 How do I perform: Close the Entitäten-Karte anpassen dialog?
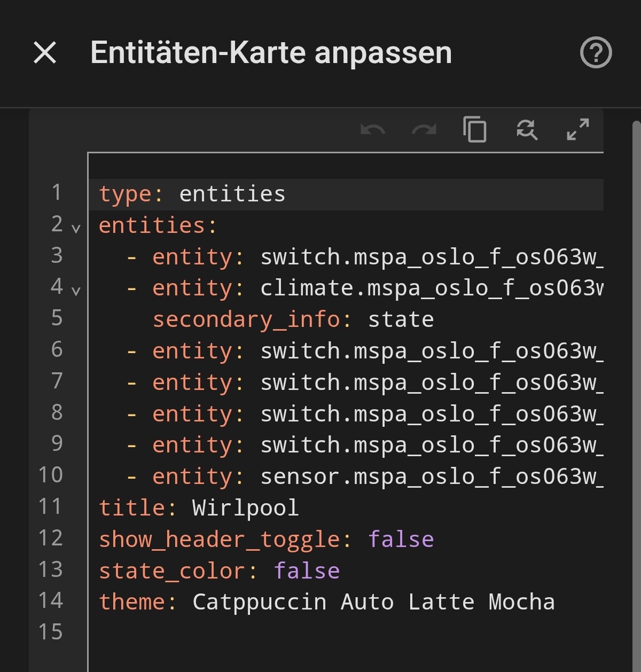point(45,53)
